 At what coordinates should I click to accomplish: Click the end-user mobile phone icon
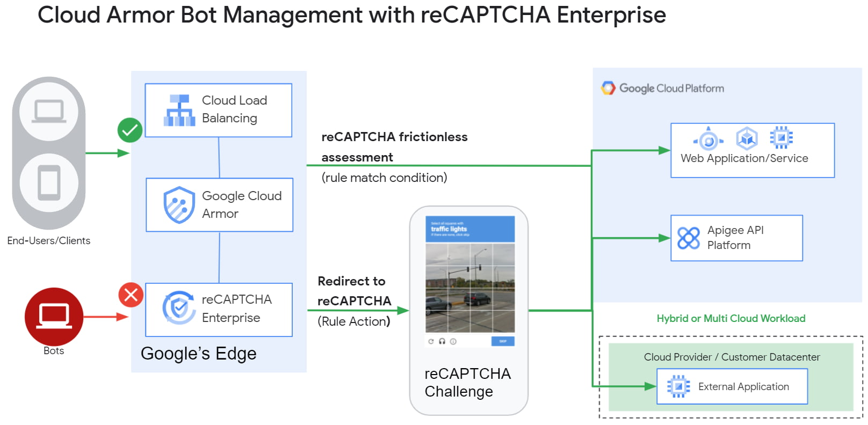pos(49,182)
